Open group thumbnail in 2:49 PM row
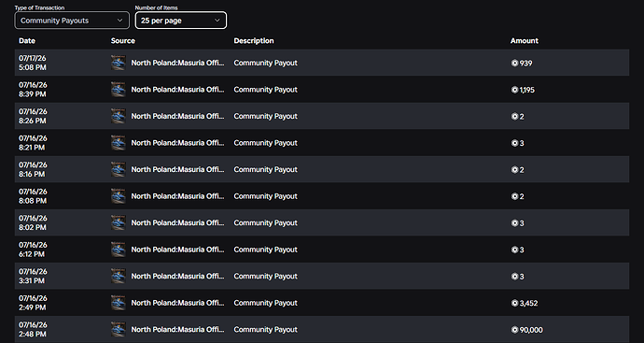Image resolution: width=644 pixels, height=343 pixels. tap(119, 303)
